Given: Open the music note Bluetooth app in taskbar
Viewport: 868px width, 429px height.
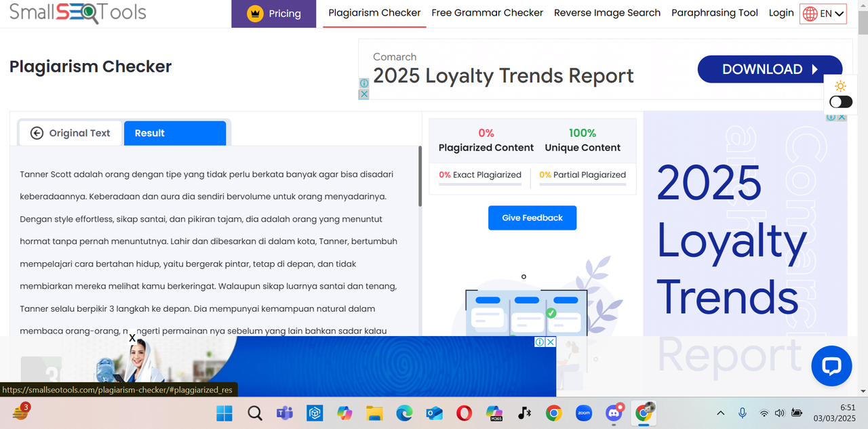Looking at the screenshot, I should 524,413.
